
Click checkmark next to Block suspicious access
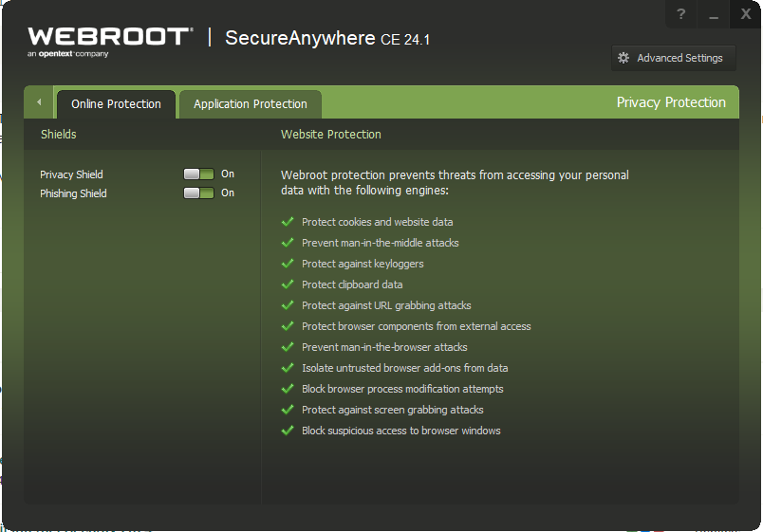[x=288, y=431]
